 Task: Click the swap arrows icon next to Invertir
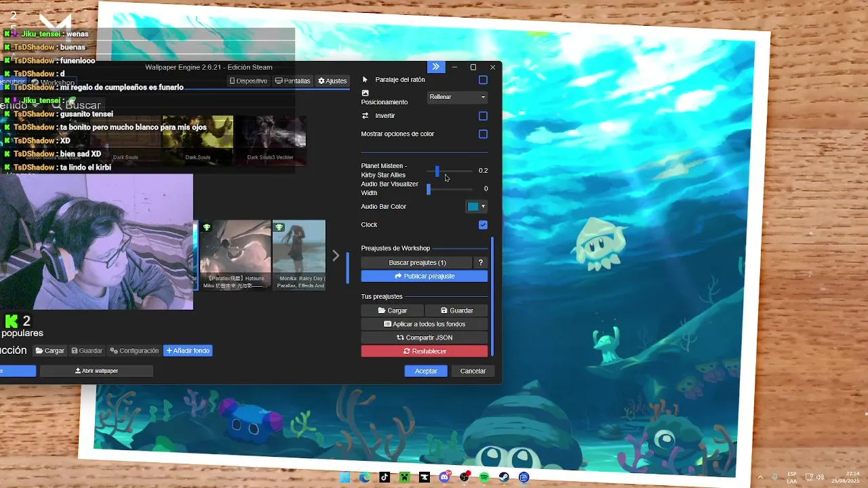pos(365,116)
